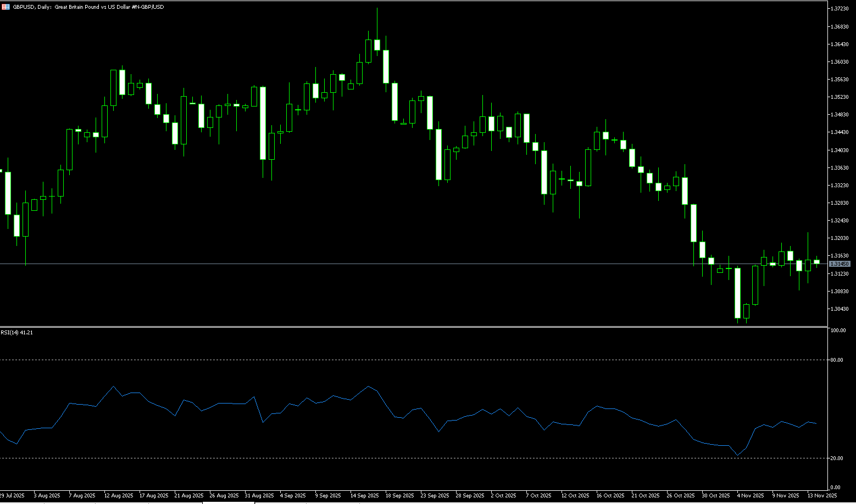
Task: Select the highlighted chart tab at the bottom edge
Action: [x=229, y=502]
